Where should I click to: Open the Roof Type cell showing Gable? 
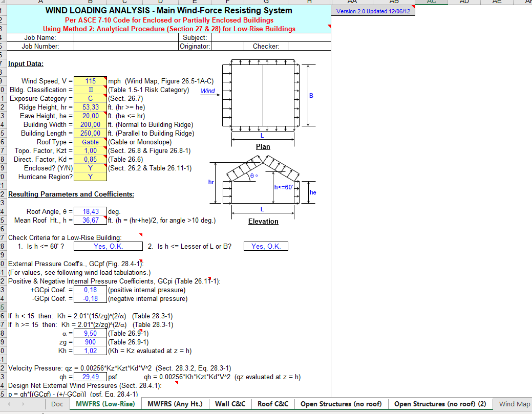(x=90, y=142)
